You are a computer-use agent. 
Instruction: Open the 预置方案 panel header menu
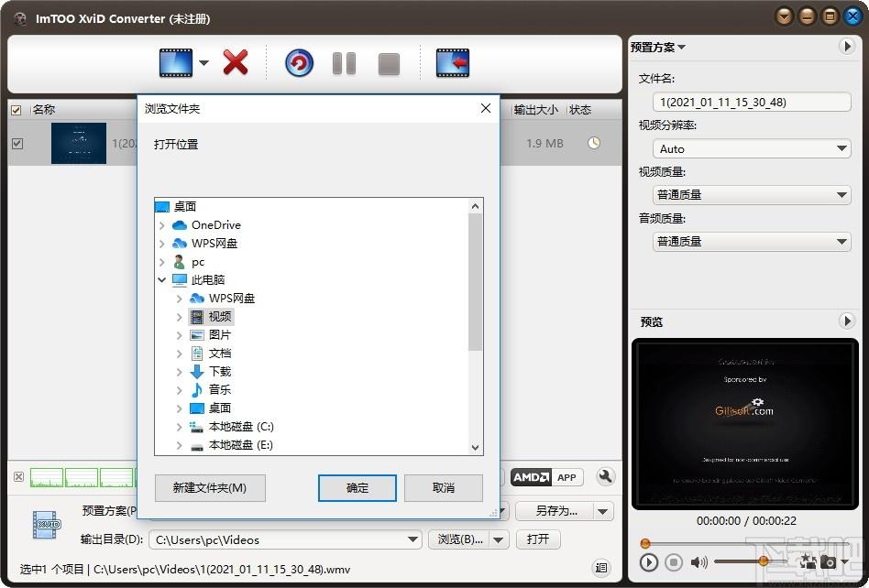tap(658, 47)
